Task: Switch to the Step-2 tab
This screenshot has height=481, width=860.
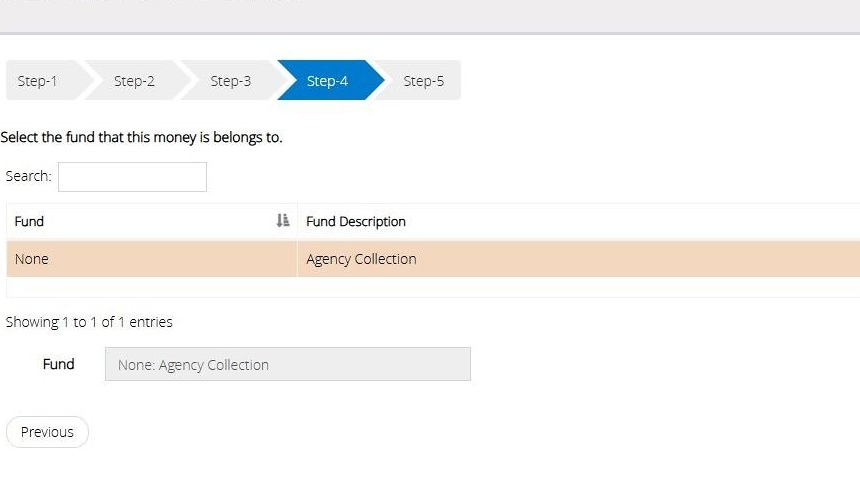Action: 134,81
